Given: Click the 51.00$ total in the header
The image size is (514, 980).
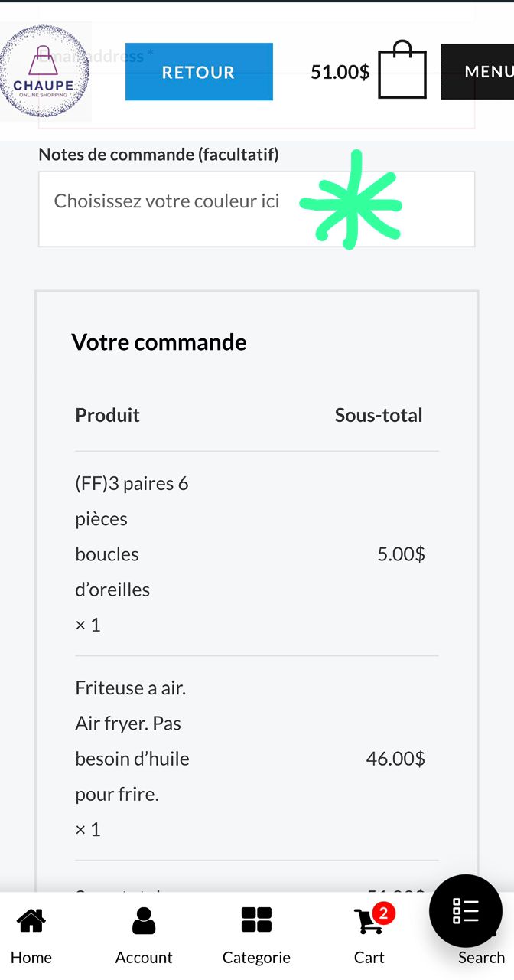Looking at the screenshot, I should [340, 72].
